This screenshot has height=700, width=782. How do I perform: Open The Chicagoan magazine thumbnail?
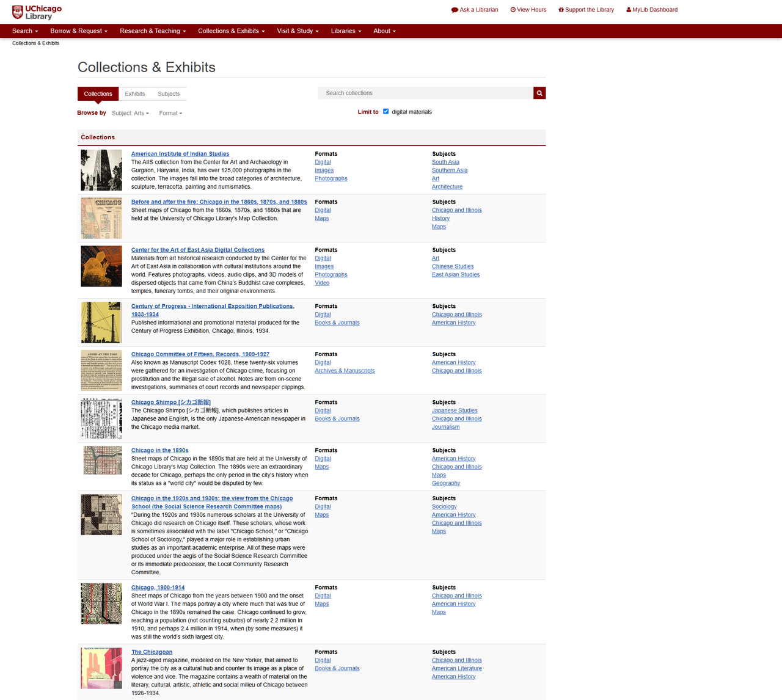[101, 668]
